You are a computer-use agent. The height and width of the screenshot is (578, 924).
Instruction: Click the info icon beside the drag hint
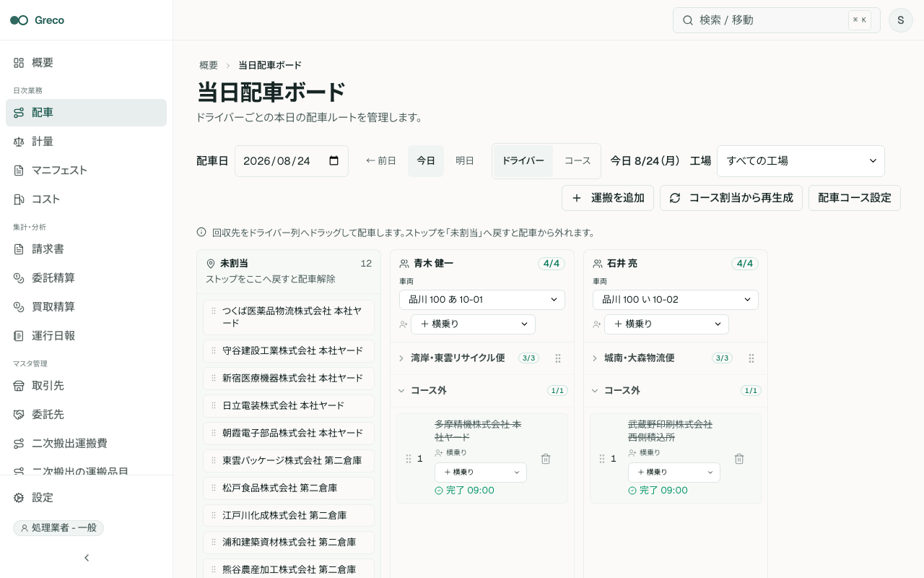pos(201,233)
